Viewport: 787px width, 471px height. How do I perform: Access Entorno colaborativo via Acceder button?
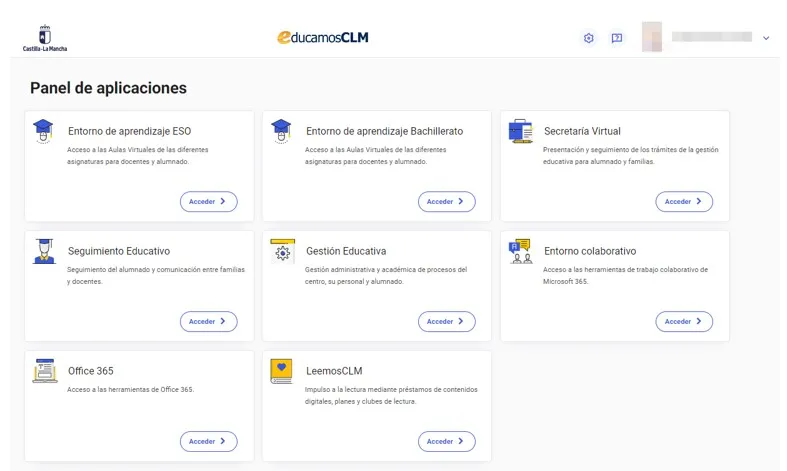click(684, 321)
